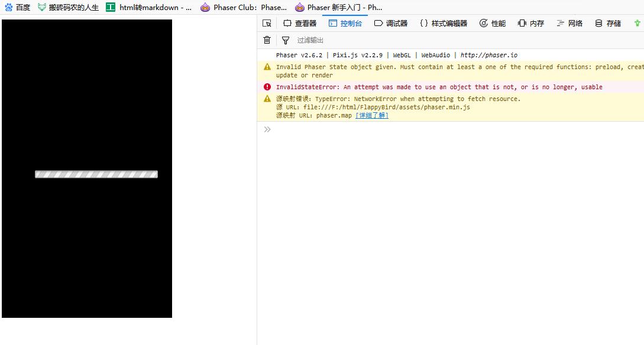This screenshot has width=644, height=345.
Task: Switch to the 内存 memory tab
Action: (530, 24)
